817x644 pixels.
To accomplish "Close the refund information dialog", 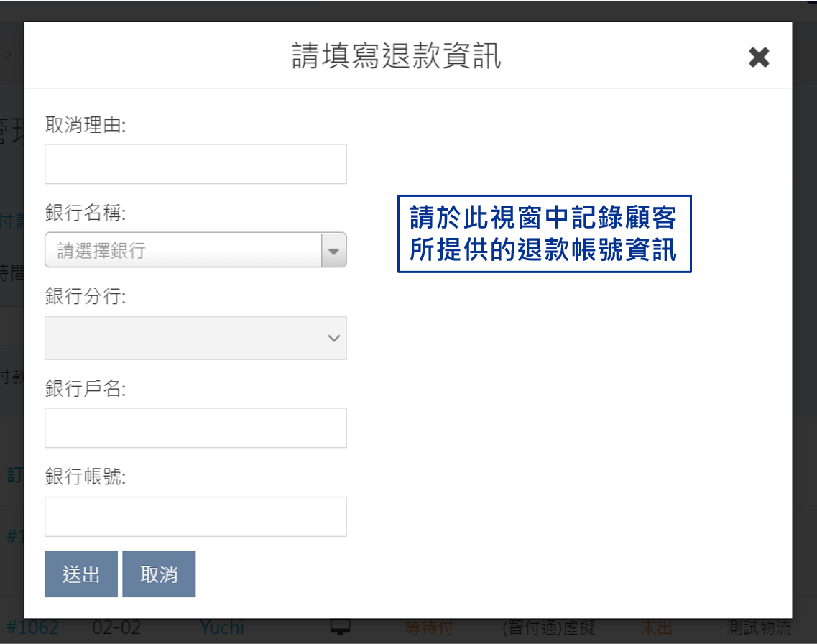I will click(759, 57).
